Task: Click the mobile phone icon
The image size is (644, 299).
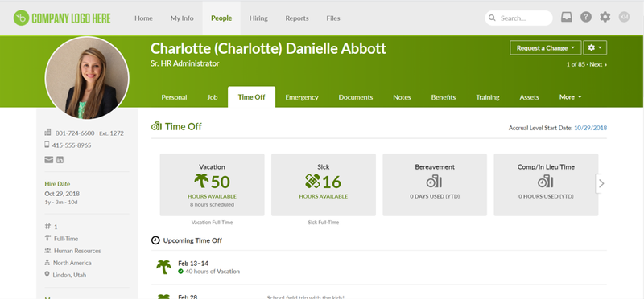Action: point(47,145)
